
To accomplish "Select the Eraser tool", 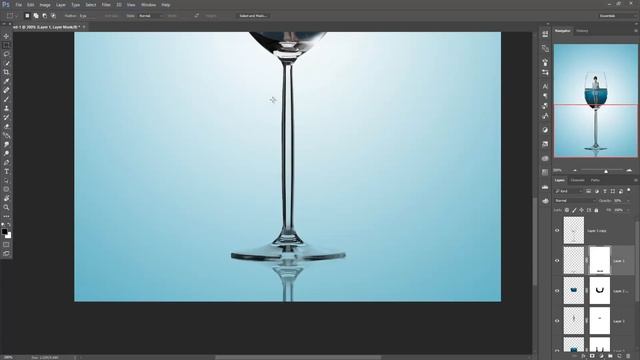I will pos(6,126).
